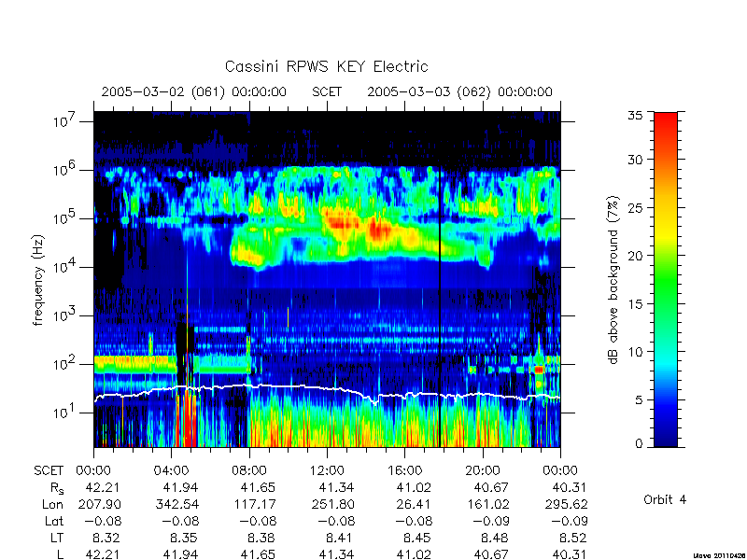Click the Lon value '342.54'
Viewport: 747px width, 560px height.
[x=176, y=504]
